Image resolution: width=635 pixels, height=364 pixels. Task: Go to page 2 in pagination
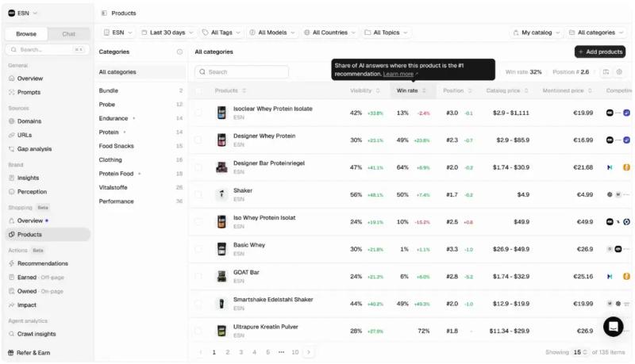pos(228,352)
